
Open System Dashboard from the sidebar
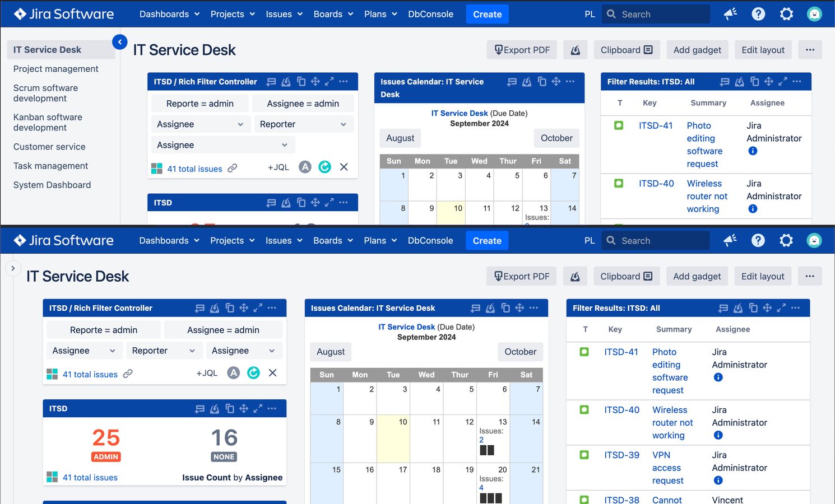(x=52, y=185)
